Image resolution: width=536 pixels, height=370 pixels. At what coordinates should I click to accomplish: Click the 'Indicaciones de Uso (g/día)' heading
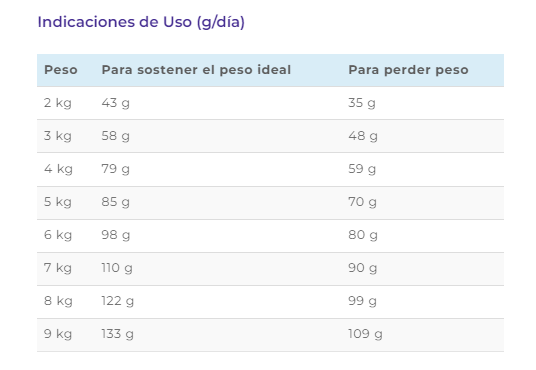point(141,23)
